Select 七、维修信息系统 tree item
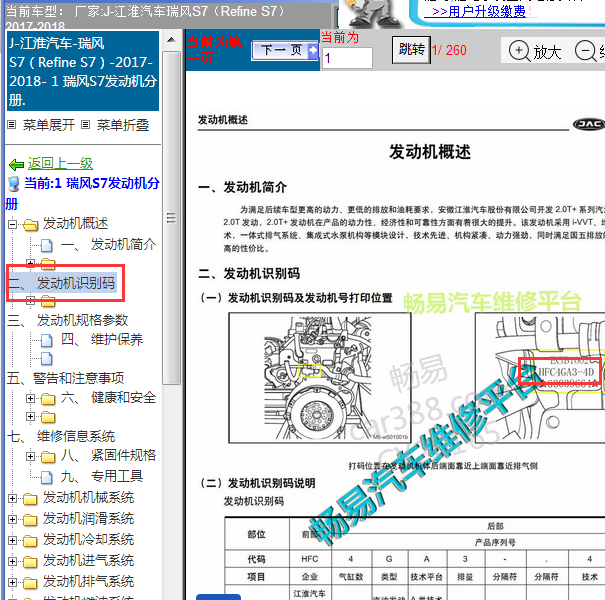605x600 pixels. click(x=61, y=436)
